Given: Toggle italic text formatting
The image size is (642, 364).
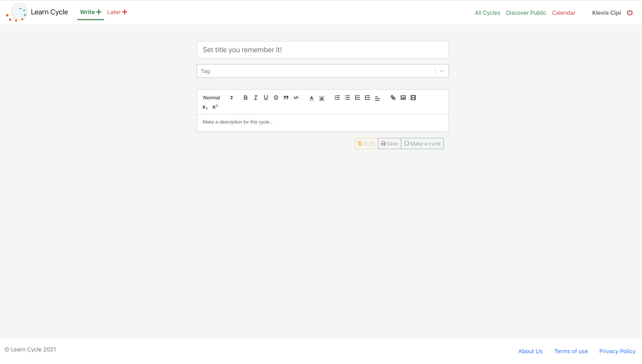Looking at the screenshot, I should pyautogui.click(x=255, y=98).
